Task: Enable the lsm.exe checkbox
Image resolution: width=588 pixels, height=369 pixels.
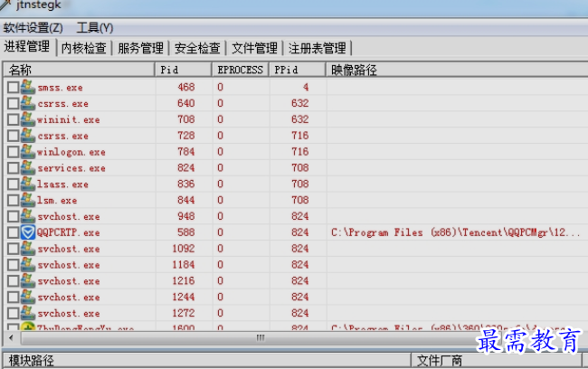Action: click(14, 200)
